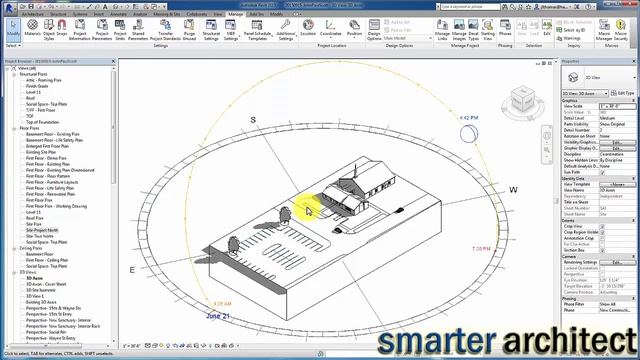640x360 pixels.
Task: Click the June 21 date label
Action: (x=218, y=316)
